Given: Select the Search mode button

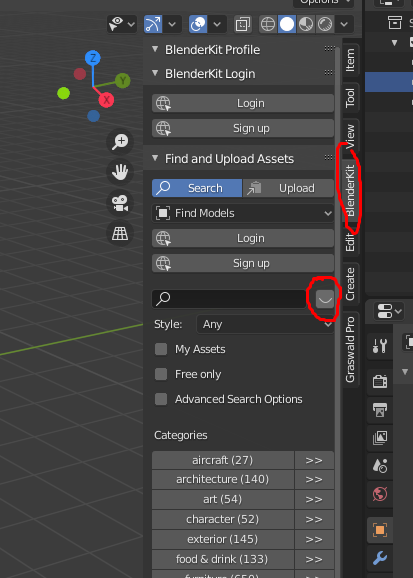Looking at the screenshot, I should [x=197, y=188].
